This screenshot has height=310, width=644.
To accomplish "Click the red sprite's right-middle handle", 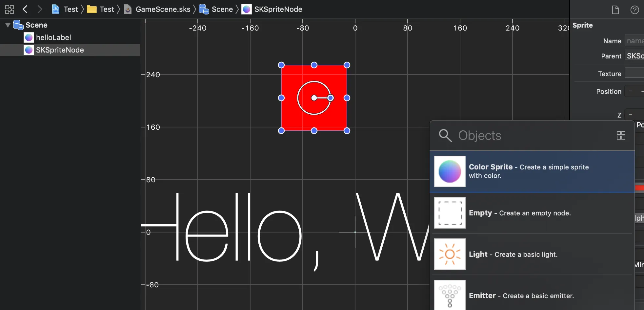I will [x=347, y=98].
